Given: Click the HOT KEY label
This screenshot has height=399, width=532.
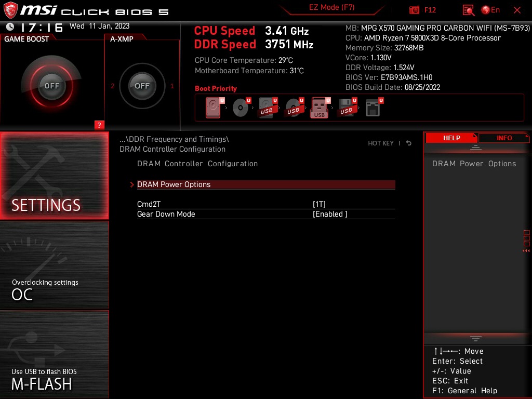Looking at the screenshot, I should [381, 143].
